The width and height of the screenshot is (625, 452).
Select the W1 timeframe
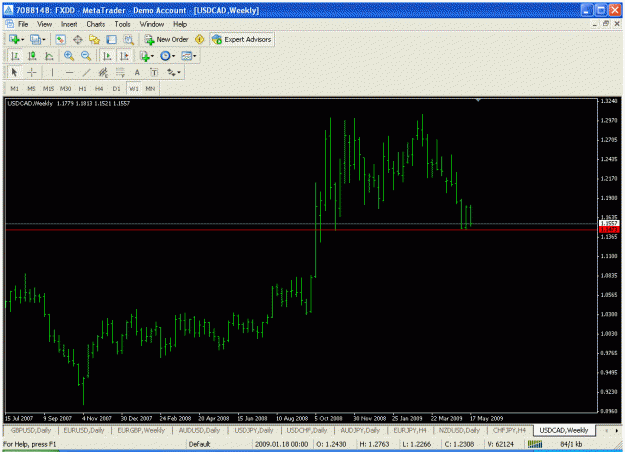point(134,88)
